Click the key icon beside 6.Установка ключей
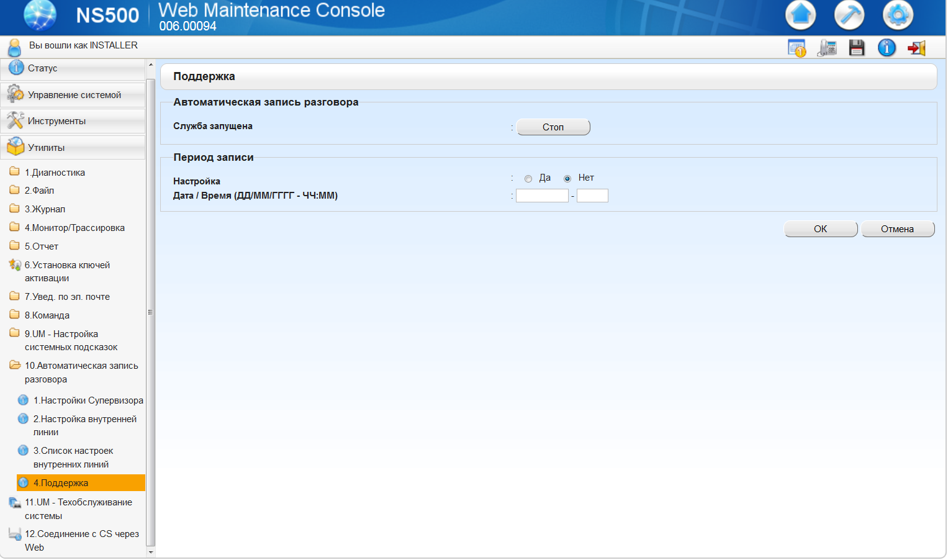Image resolution: width=948 pixels, height=560 pixels. tap(15, 265)
